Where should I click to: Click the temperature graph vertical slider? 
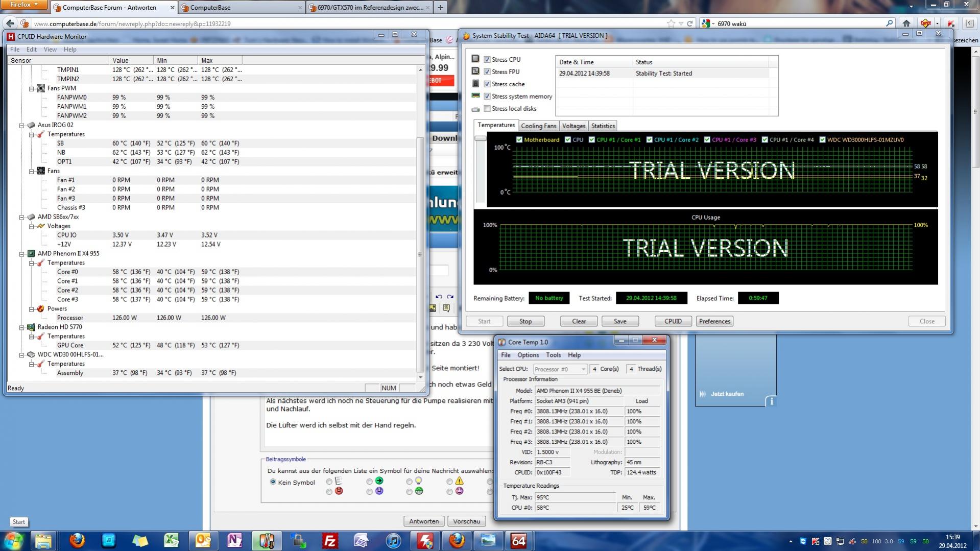tap(480, 139)
